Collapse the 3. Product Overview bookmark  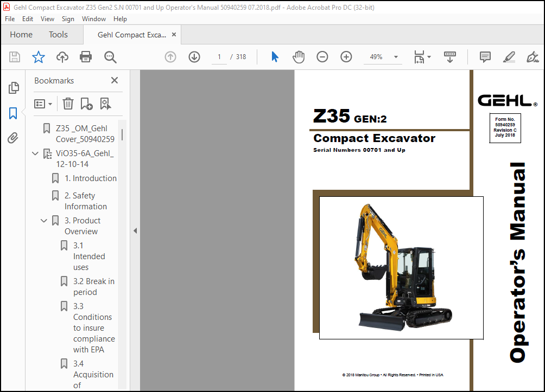[44, 221]
